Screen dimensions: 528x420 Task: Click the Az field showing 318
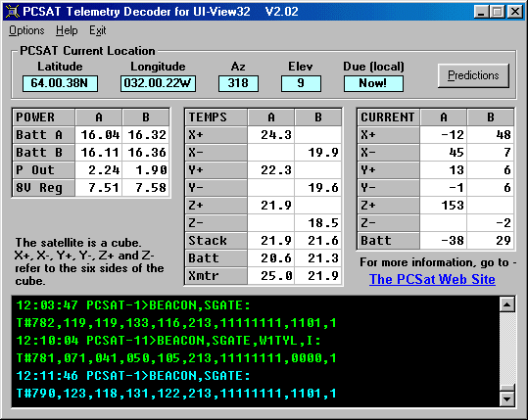(x=238, y=83)
